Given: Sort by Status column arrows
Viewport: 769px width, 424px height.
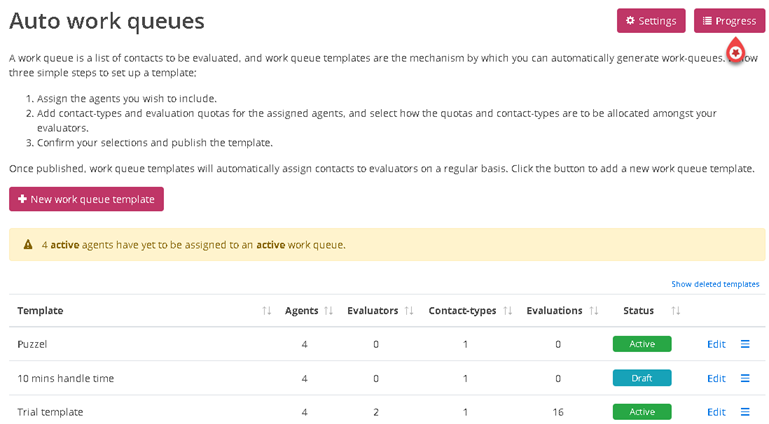Looking at the screenshot, I should [676, 311].
